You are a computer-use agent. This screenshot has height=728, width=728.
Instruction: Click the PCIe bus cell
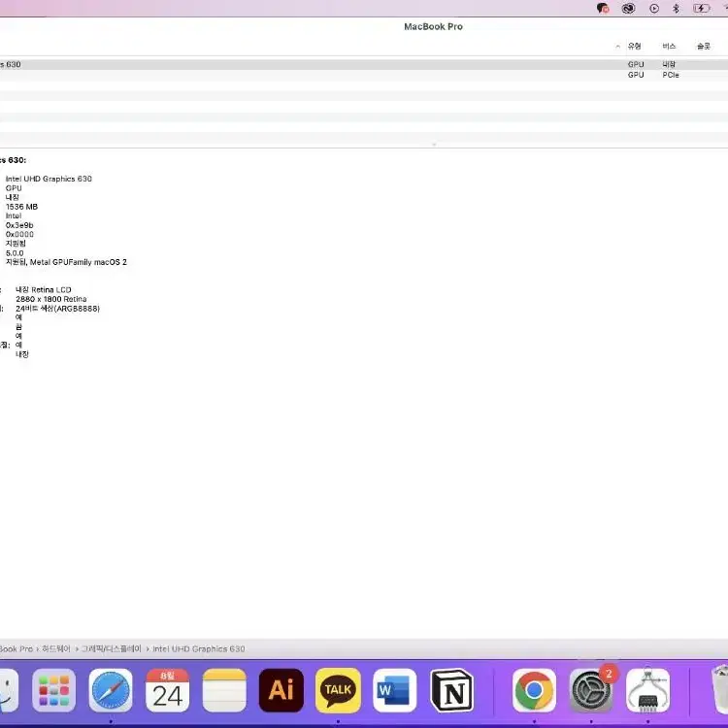671,75
